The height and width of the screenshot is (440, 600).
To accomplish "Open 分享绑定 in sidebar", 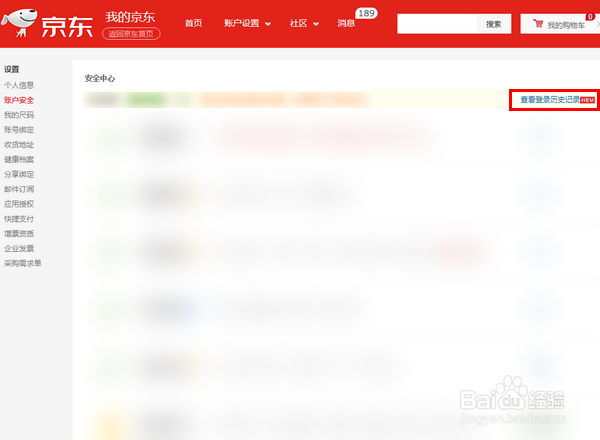I will (19, 174).
